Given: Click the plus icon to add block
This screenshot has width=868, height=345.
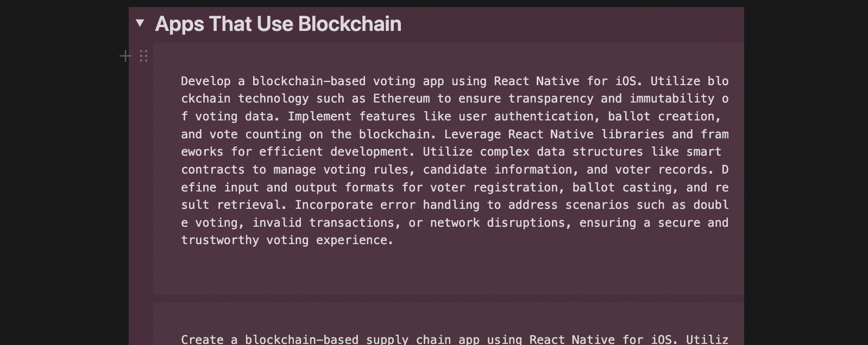Looking at the screenshot, I should (x=125, y=56).
